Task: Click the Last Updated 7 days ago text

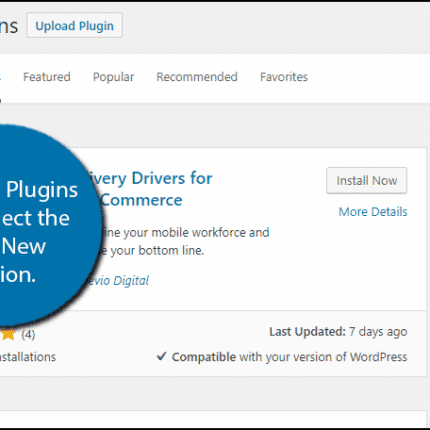Action: tap(338, 332)
